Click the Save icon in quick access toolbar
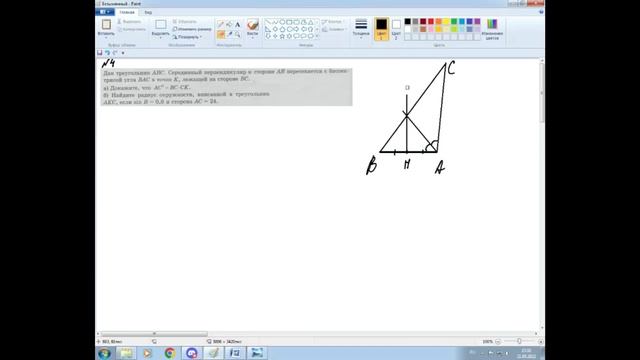This screenshot has width=640, height=360. click(100, 53)
